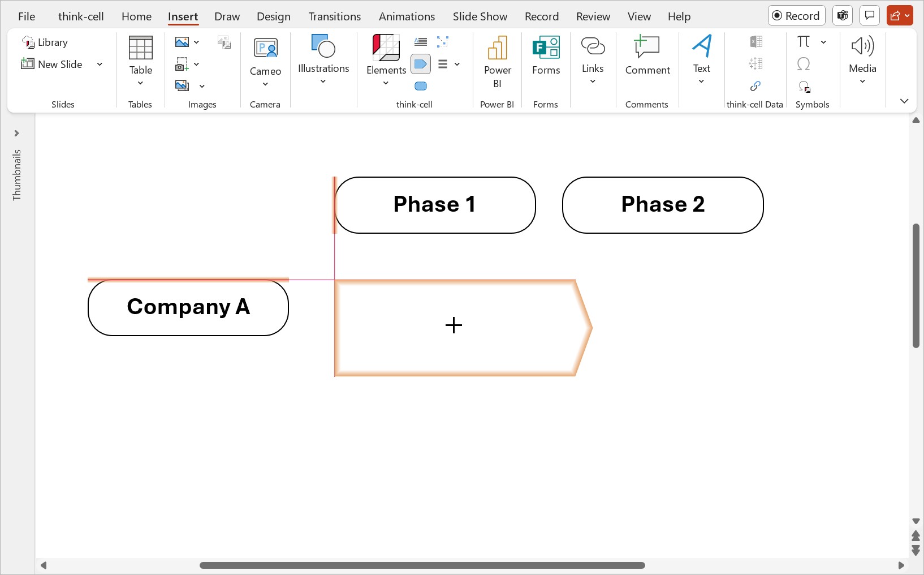
Task: Click the think-cell rounded rectangle icon
Action: click(420, 86)
